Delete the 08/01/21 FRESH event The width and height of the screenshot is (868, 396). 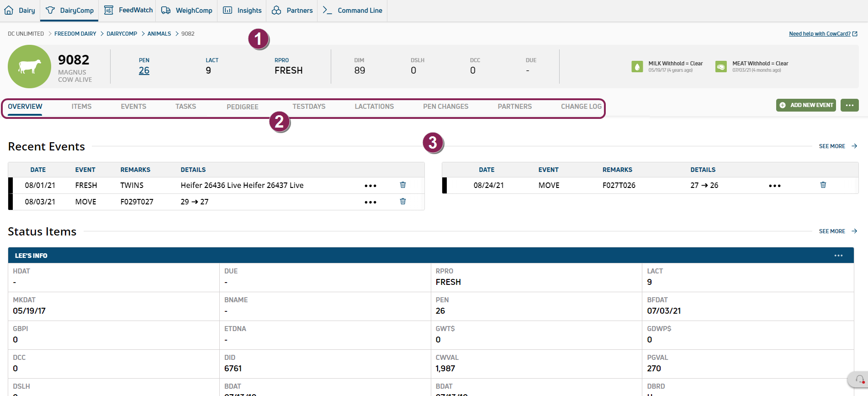click(x=403, y=185)
